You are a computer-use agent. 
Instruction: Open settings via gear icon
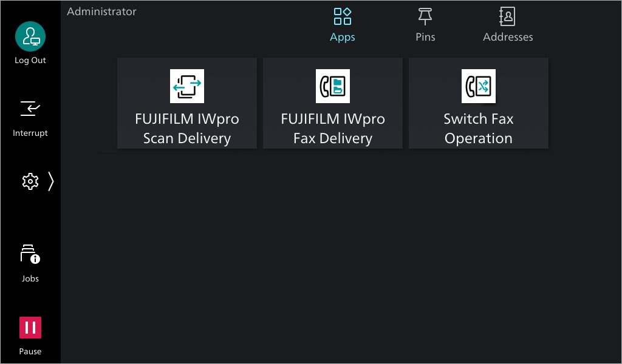30,181
